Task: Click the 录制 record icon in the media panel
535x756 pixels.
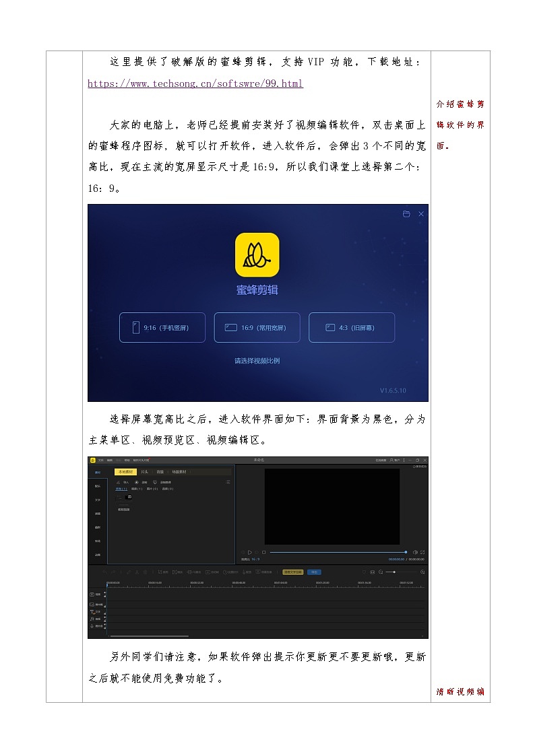Action: (x=137, y=482)
